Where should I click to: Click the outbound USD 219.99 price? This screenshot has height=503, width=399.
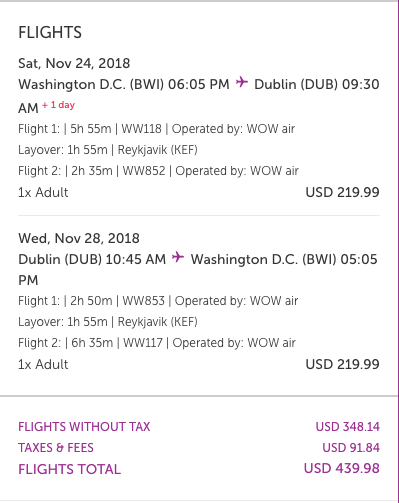[x=342, y=192]
